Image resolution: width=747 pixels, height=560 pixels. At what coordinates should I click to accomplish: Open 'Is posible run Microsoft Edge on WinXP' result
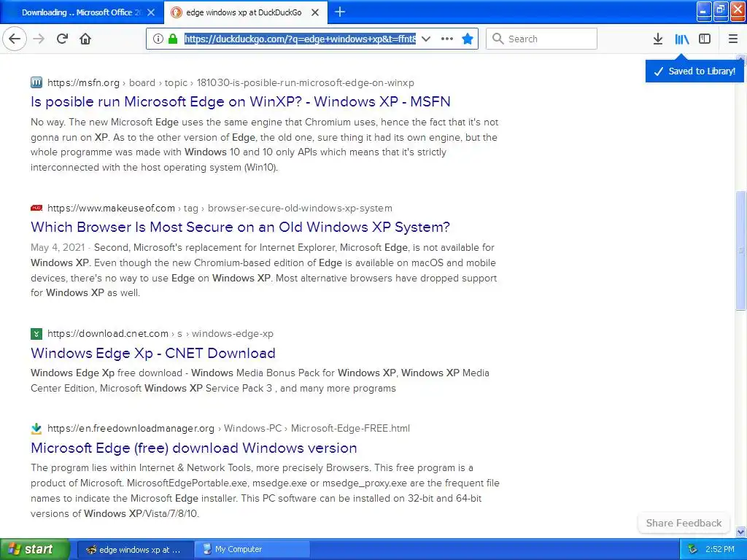point(241,101)
